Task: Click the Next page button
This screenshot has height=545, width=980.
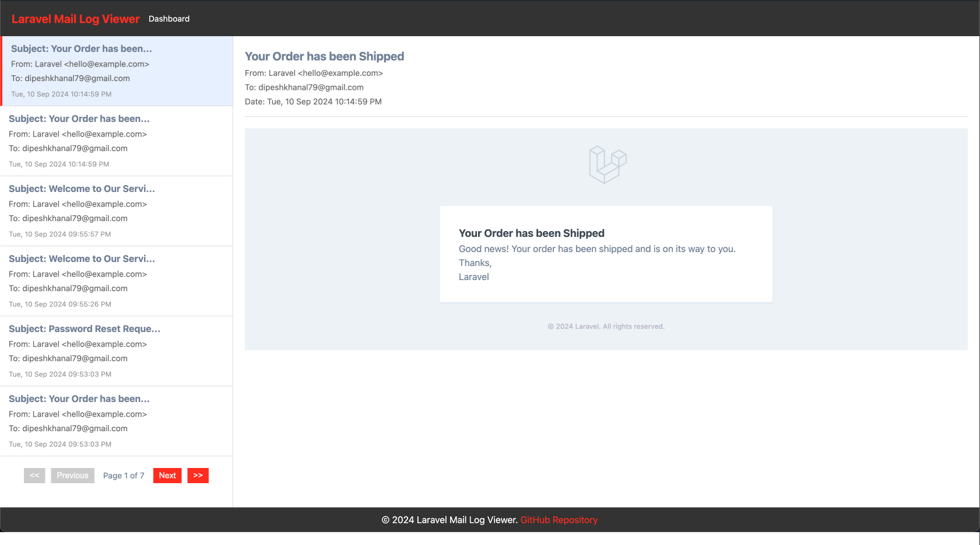Action: pyautogui.click(x=167, y=476)
